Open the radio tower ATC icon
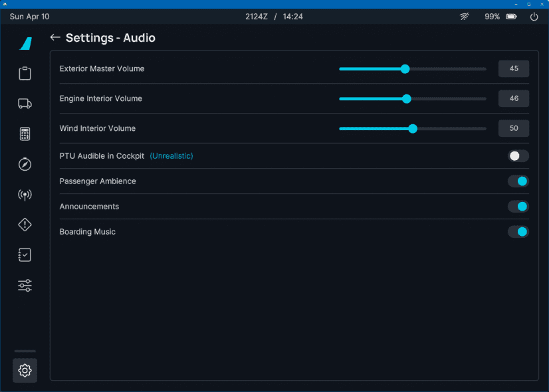 25,195
